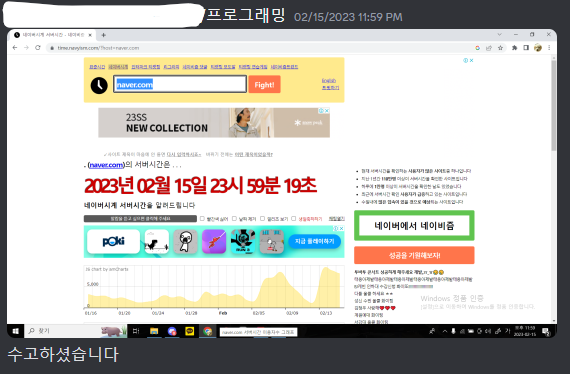Open KakaoTalk yellow icon on taskbar

pyautogui.click(x=190, y=331)
